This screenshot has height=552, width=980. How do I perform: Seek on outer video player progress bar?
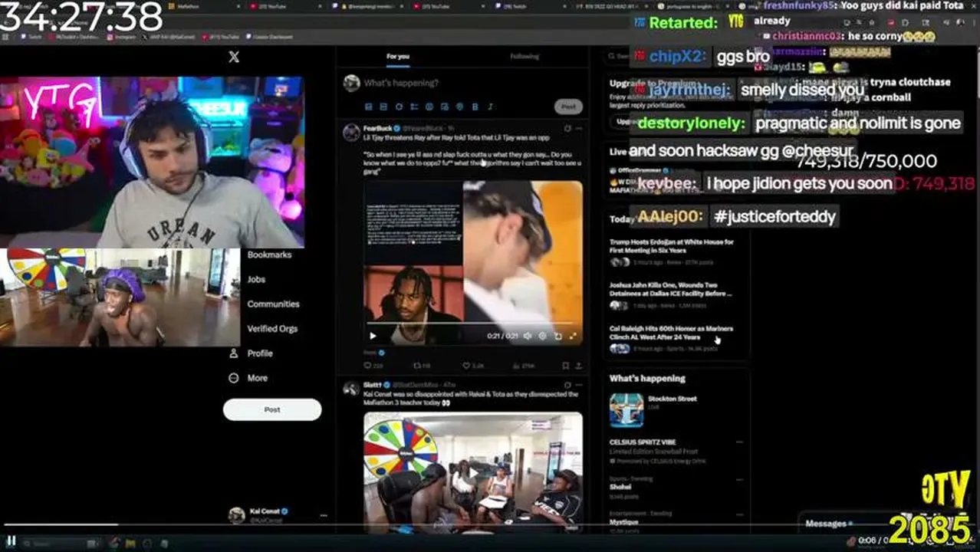(x=490, y=525)
